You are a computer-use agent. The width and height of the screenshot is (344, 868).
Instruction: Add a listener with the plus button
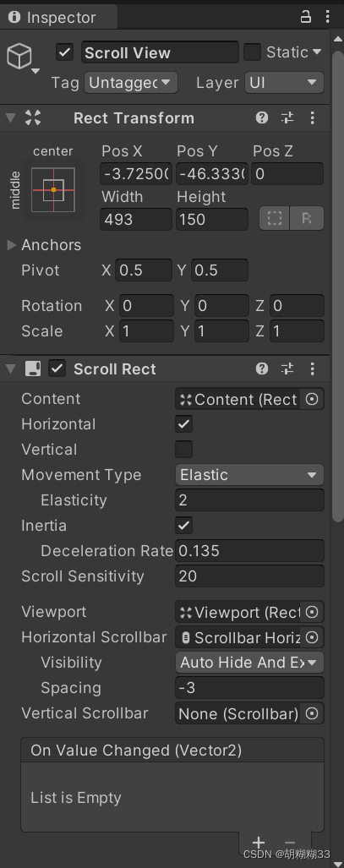[x=259, y=843]
